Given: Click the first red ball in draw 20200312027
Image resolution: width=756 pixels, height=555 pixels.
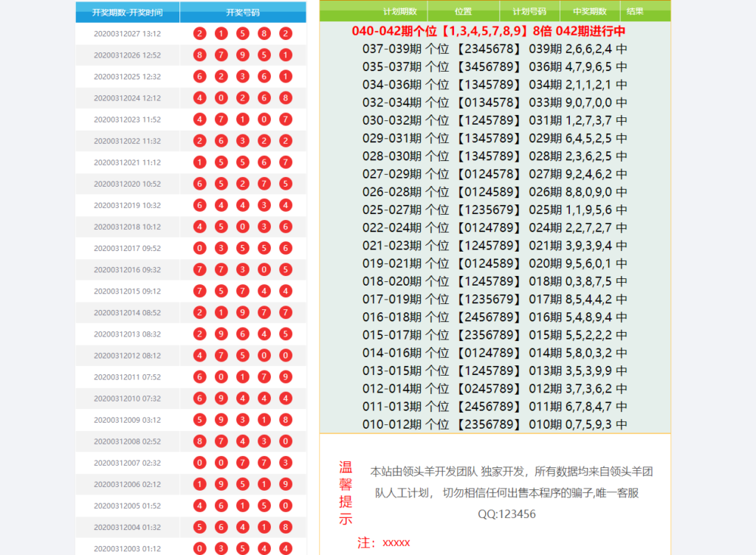Looking at the screenshot, I should tap(199, 33).
